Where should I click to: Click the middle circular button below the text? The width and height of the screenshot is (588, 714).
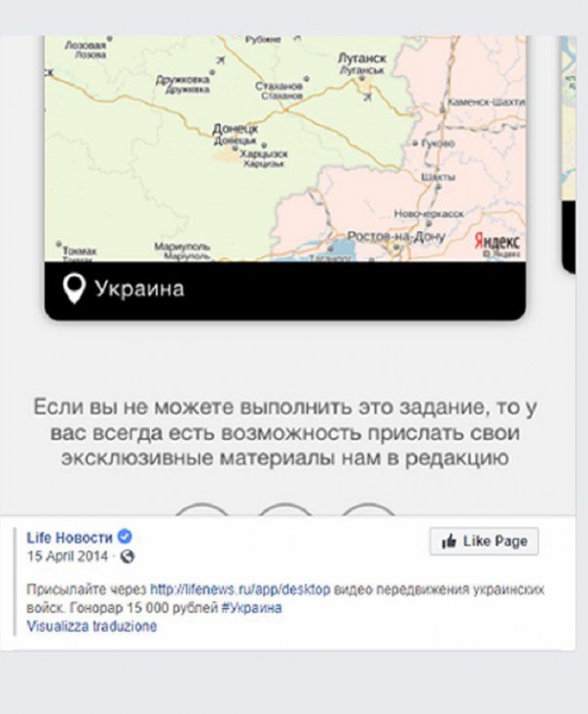click(285, 509)
